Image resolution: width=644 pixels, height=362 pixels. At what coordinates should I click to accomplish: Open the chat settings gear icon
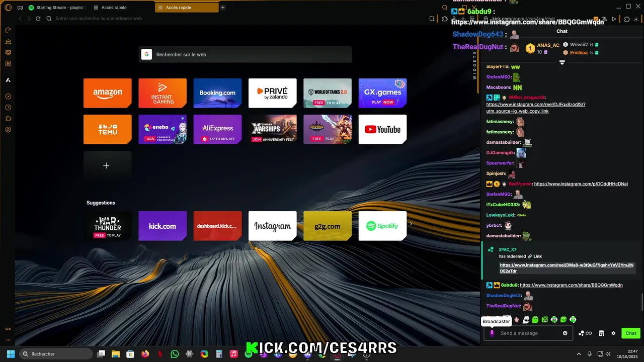tap(613, 333)
